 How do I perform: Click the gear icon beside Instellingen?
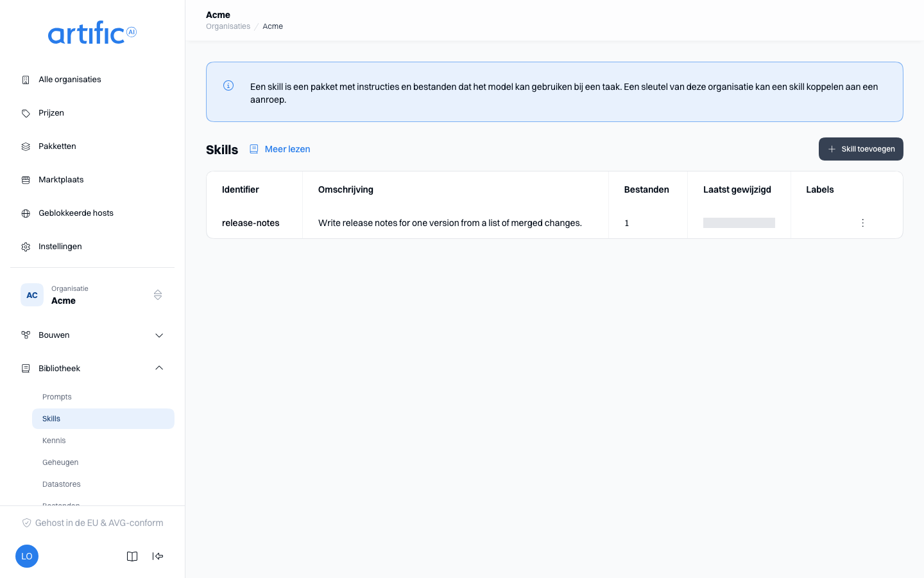click(x=26, y=247)
